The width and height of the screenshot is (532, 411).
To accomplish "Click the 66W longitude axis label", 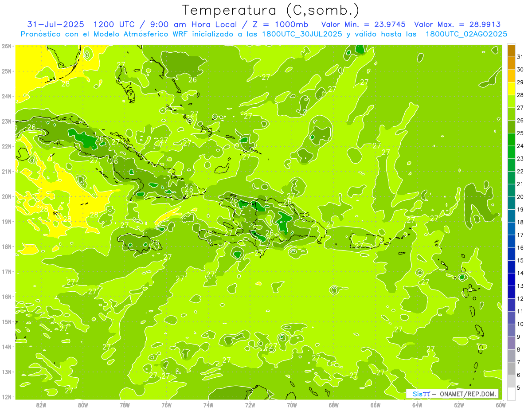I will point(376,405).
